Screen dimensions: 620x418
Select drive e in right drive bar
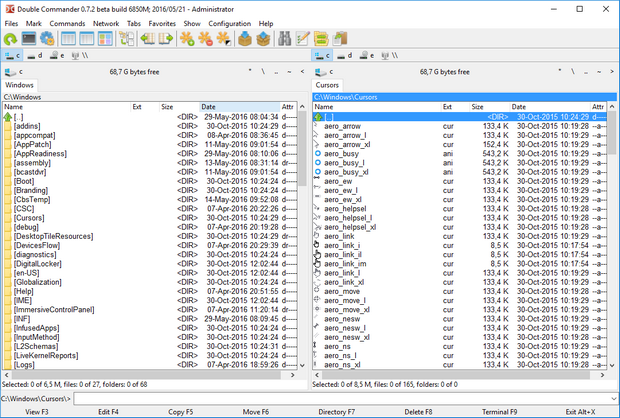(x=367, y=56)
